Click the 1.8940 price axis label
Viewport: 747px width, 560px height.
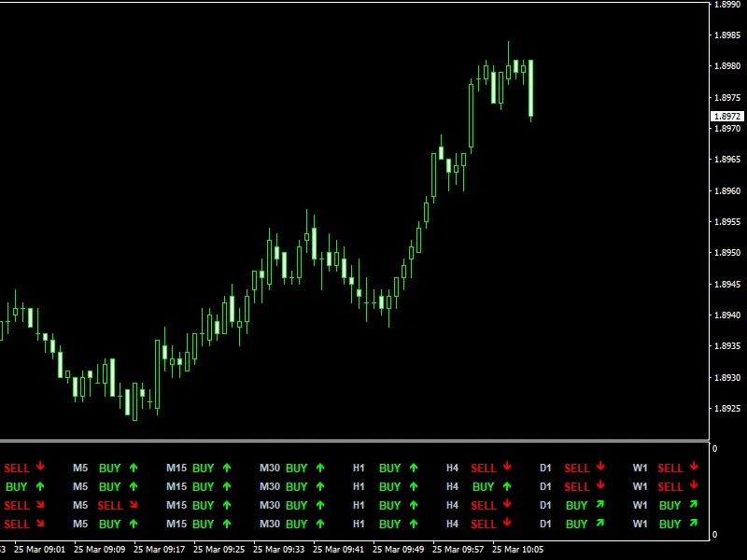tap(727, 315)
